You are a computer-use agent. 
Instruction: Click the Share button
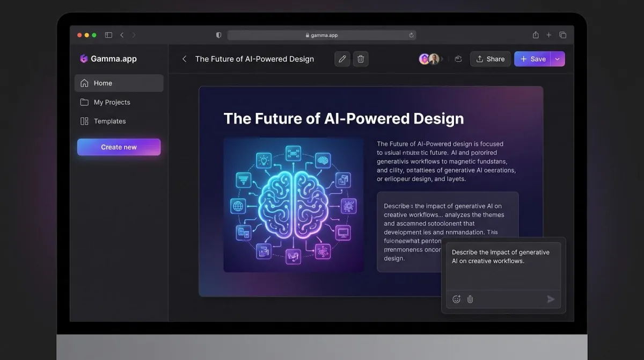click(491, 59)
